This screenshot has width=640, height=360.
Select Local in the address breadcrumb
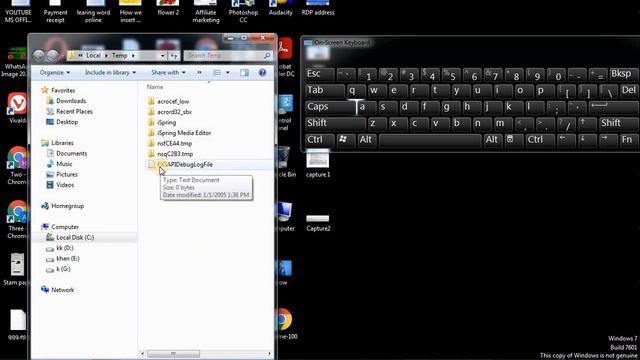point(93,56)
